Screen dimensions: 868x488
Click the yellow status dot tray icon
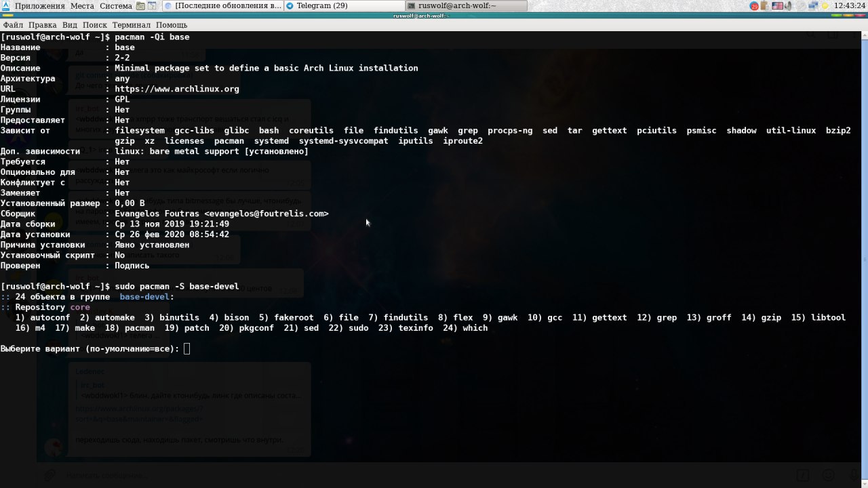pyautogui.click(x=825, y=6)
